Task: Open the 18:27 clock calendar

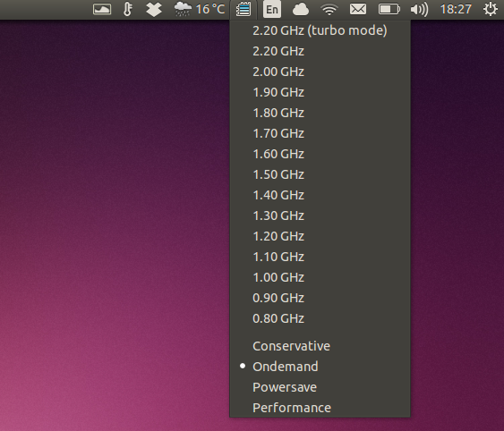Action: click(x=456, y=9)
